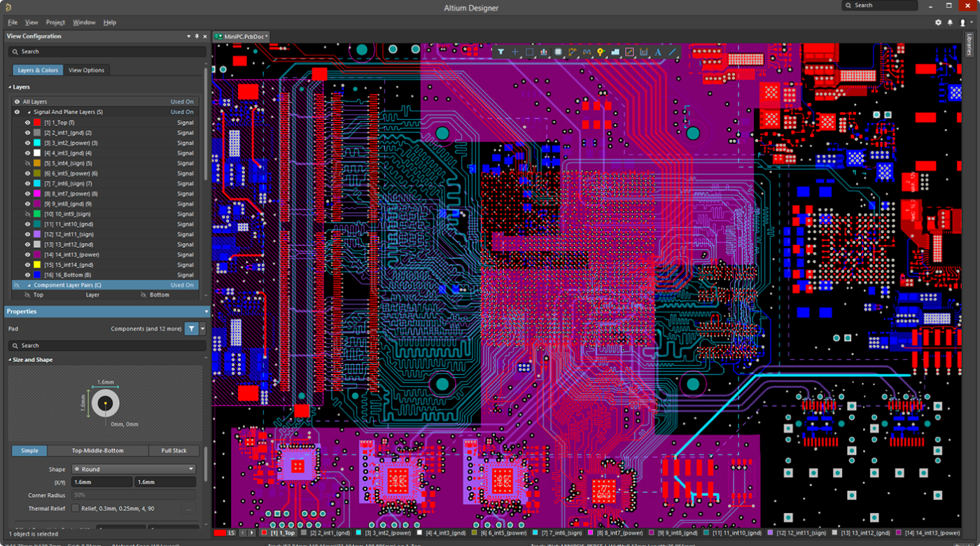Collapse the Size and Shape section
The width and height of the screenshot is (980, 546).
10,360
